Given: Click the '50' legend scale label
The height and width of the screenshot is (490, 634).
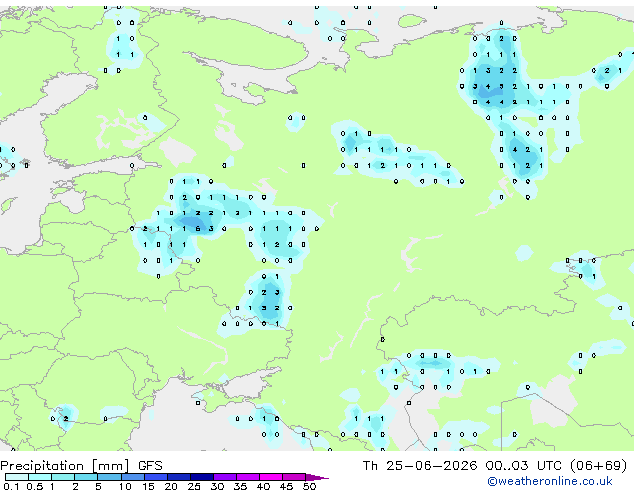Looking at the screenshot, I should click(309, 486).
